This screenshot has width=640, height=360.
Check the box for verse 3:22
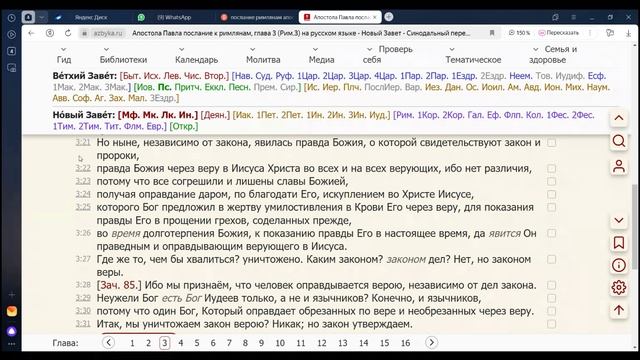tap(551, 168)
